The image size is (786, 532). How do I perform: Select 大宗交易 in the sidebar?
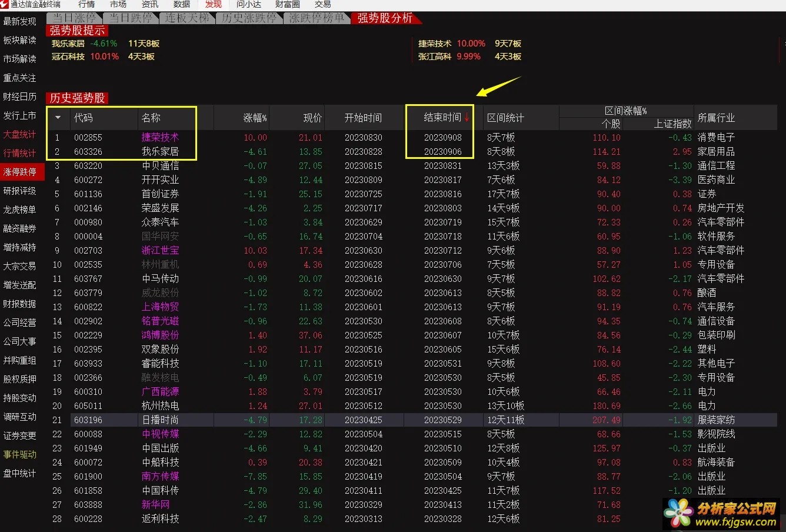pos(19,266)
